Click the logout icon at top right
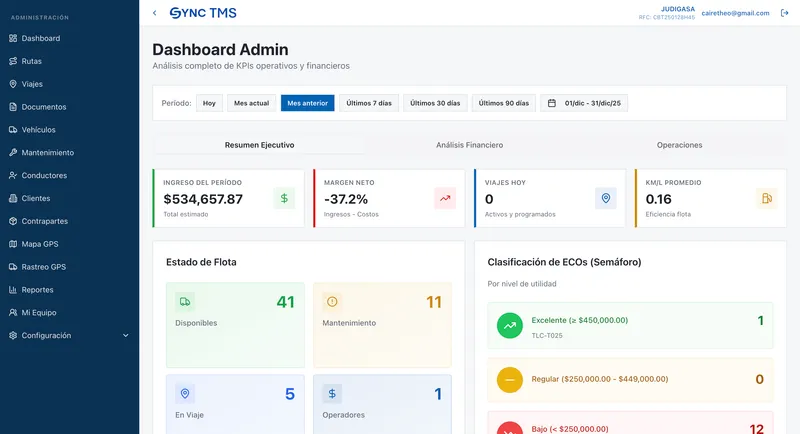The image size is (800, 434). coord(785,13)
